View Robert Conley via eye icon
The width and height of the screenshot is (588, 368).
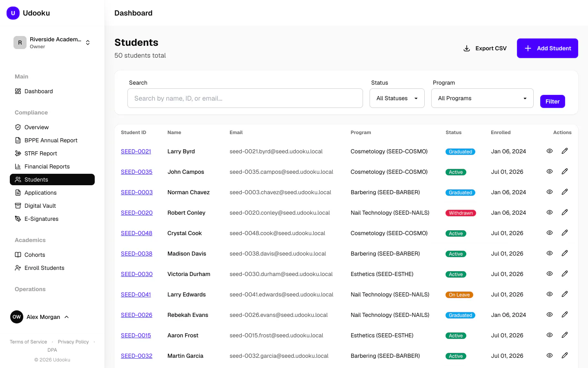(x=550, y=212)
